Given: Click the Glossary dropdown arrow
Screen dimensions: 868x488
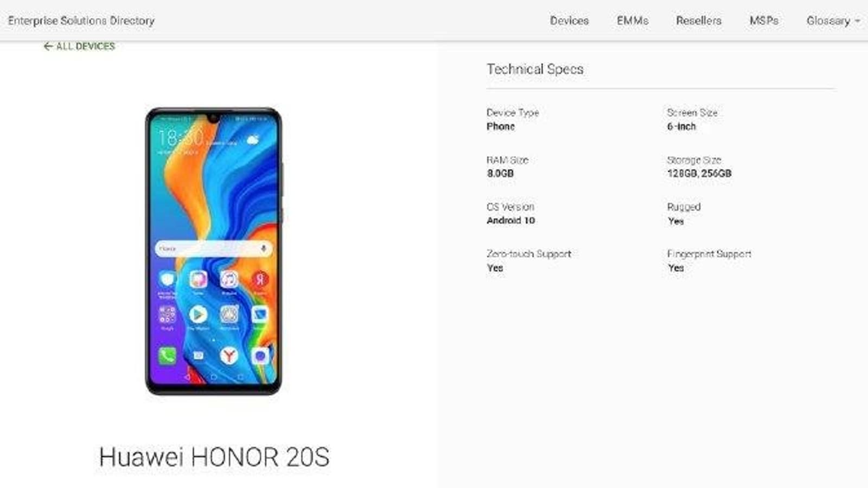Looking at the screenshot, I should pyautogui.click(x=858, y=21).
